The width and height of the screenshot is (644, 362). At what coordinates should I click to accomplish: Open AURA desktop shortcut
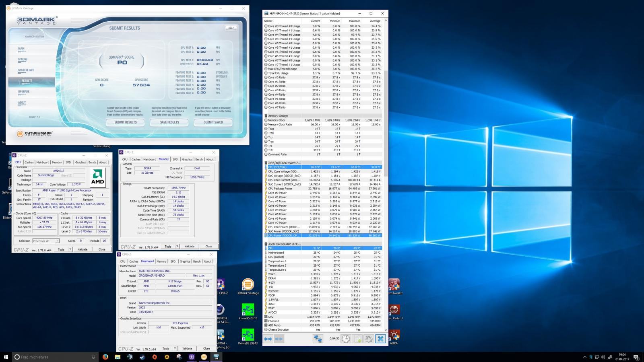click(394, 337)
